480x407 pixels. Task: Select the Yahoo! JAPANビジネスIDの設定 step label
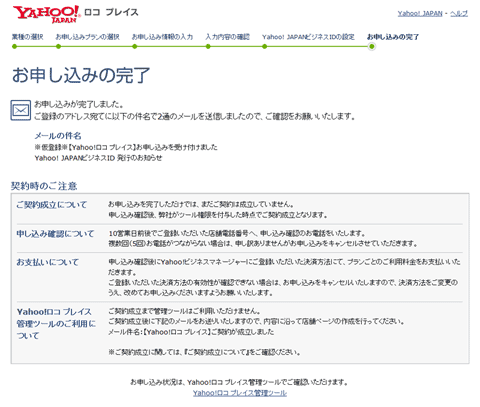[308, 37]
